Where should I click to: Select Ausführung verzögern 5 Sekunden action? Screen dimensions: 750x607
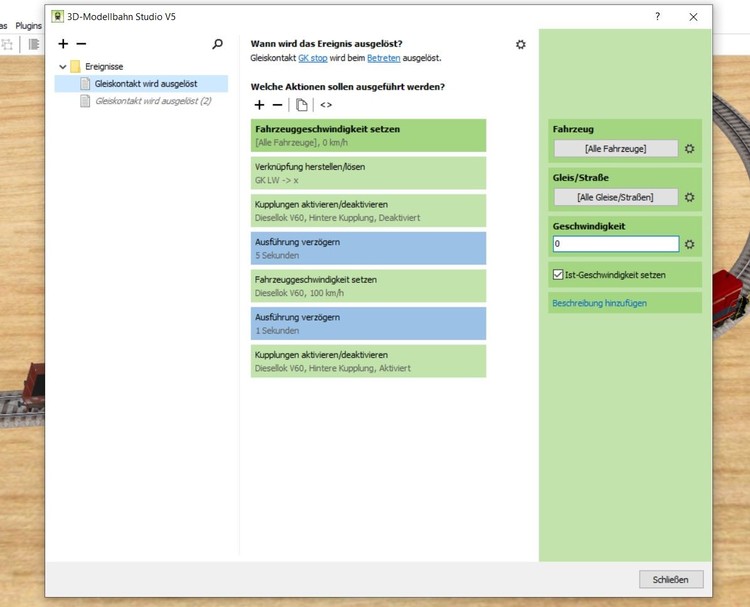(368, 248)
